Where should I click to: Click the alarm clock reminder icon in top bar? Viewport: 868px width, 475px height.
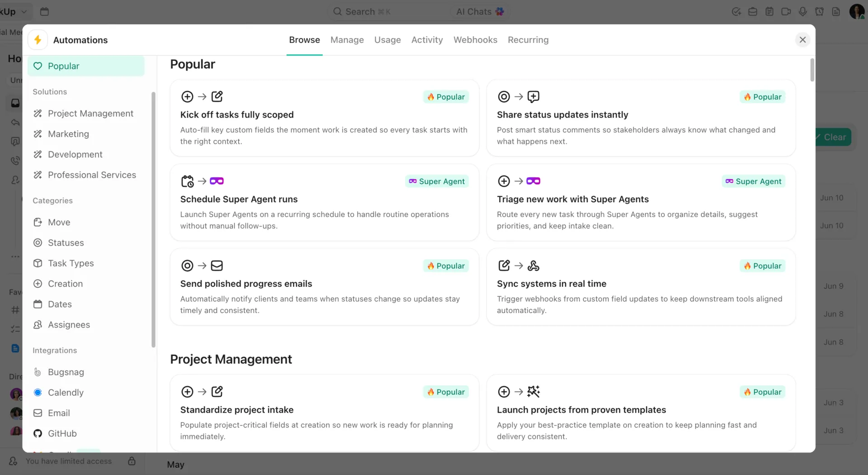(x=819, y=12)
